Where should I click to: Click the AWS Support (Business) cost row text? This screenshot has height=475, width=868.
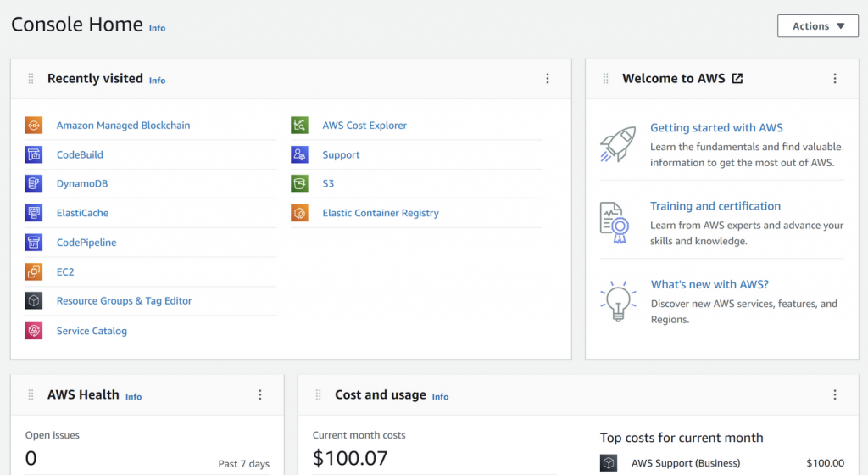coord(686,463)
